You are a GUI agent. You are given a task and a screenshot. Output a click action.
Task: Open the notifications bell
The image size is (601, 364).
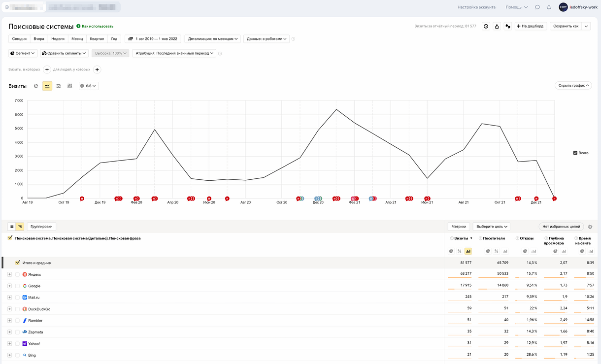click(549, 7)
